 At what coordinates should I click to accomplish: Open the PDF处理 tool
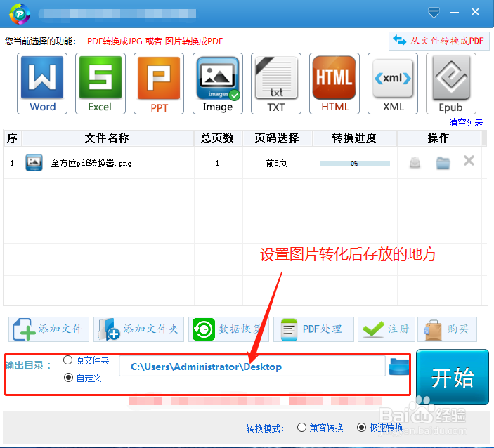[x=313, y=329]
